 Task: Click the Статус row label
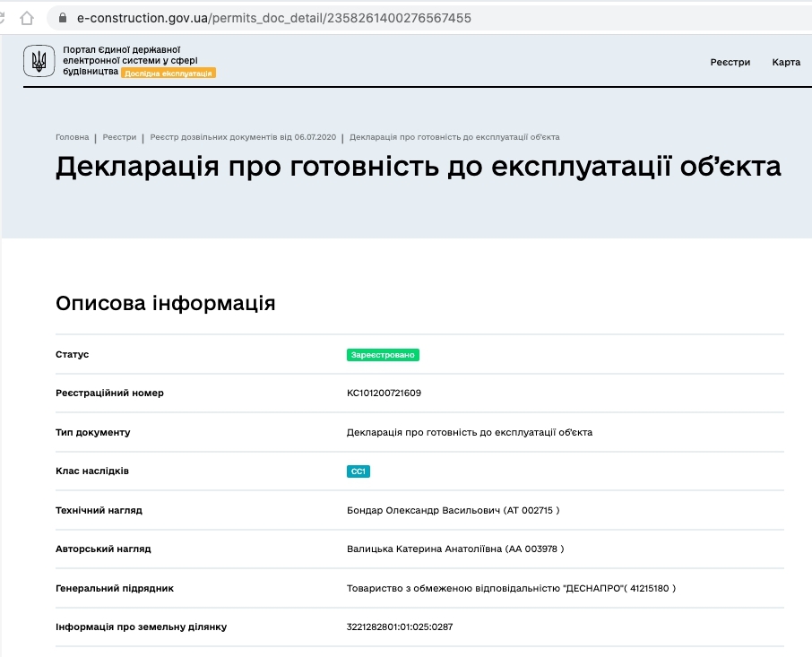point(72,355)
